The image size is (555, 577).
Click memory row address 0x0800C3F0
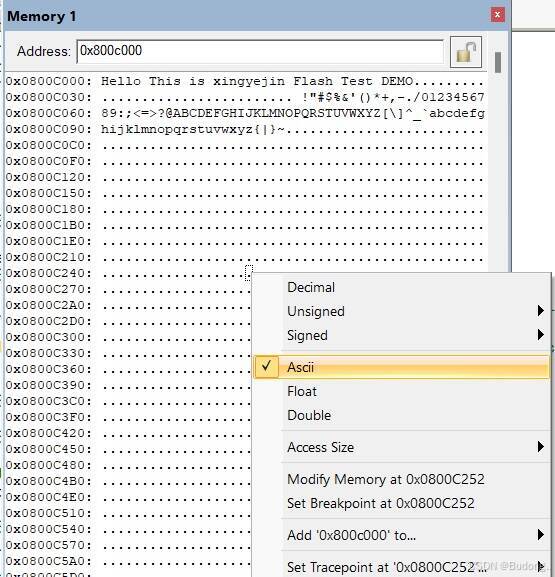click(48, 417)
